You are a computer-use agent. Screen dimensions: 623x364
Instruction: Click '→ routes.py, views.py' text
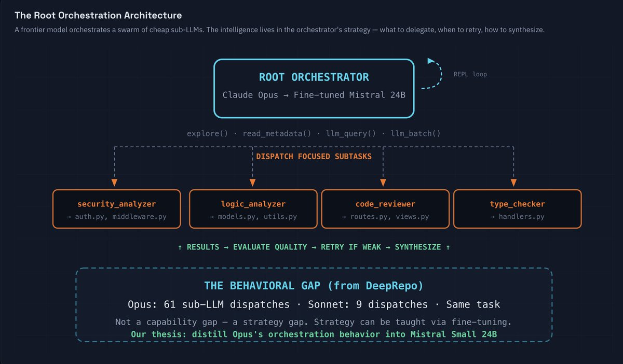pyautogui.click(x=385, y=216)
